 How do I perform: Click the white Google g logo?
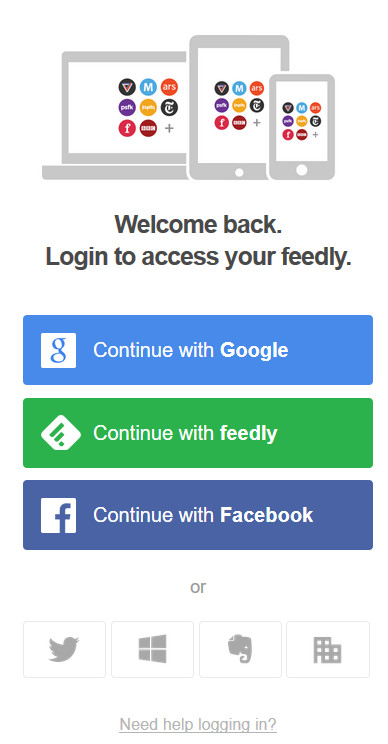(x=58, y=350)
